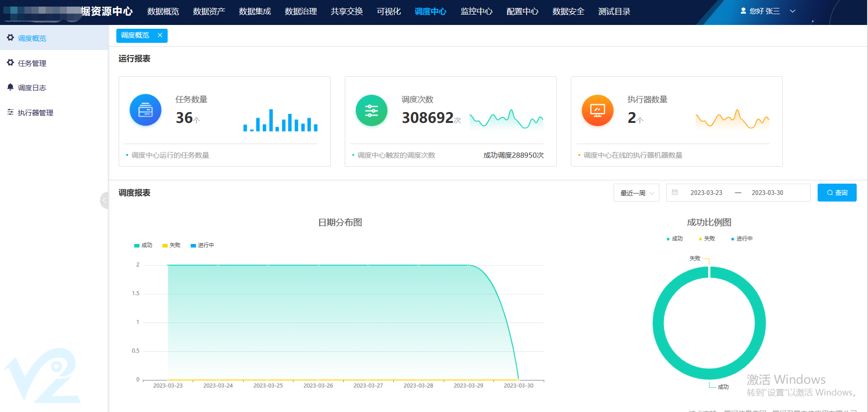This screenshot has height=412, width=868.
Task: Open the 最近一周 period dropdown
Action: (636, 193)
